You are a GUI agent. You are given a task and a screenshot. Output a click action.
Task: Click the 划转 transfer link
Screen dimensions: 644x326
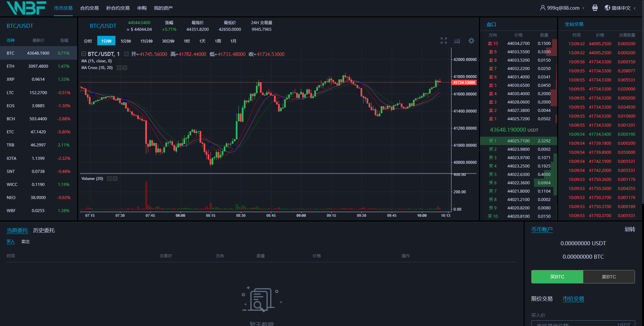[x=630, y=230]
